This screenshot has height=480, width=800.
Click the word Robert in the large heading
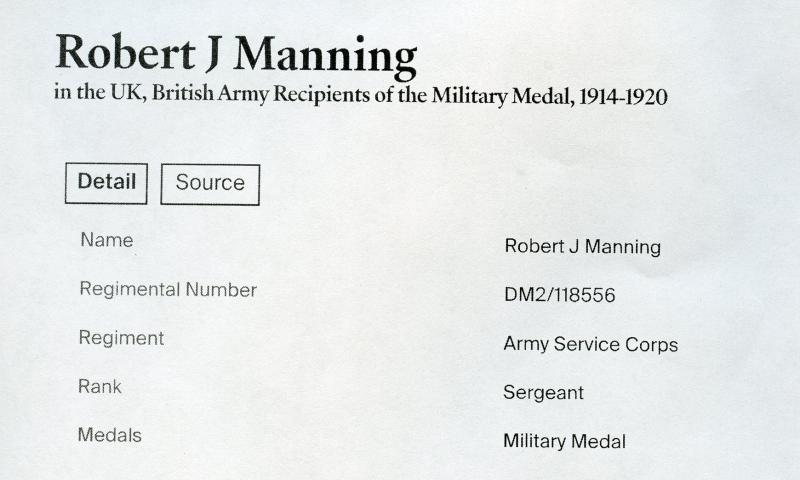(x=119, y=53)
